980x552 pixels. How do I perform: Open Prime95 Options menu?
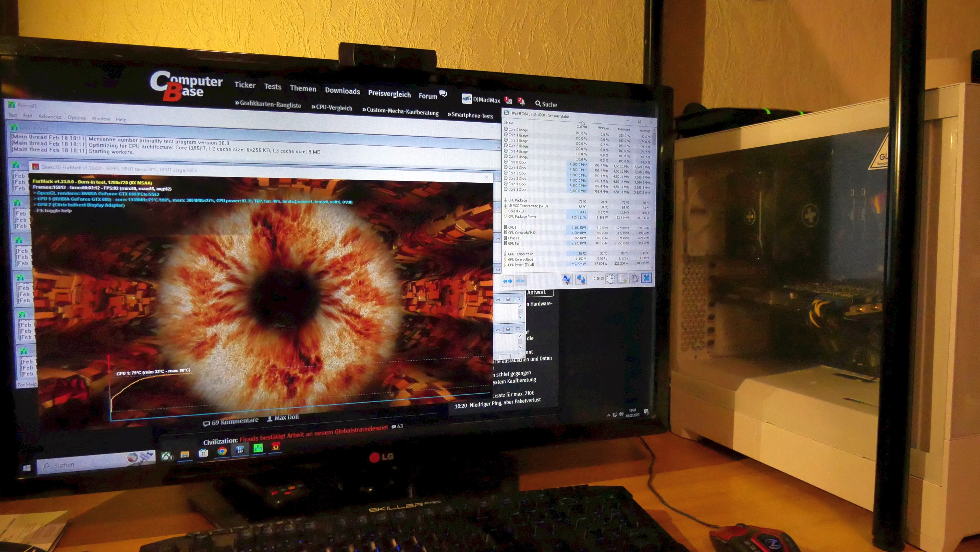coord(77,118)
